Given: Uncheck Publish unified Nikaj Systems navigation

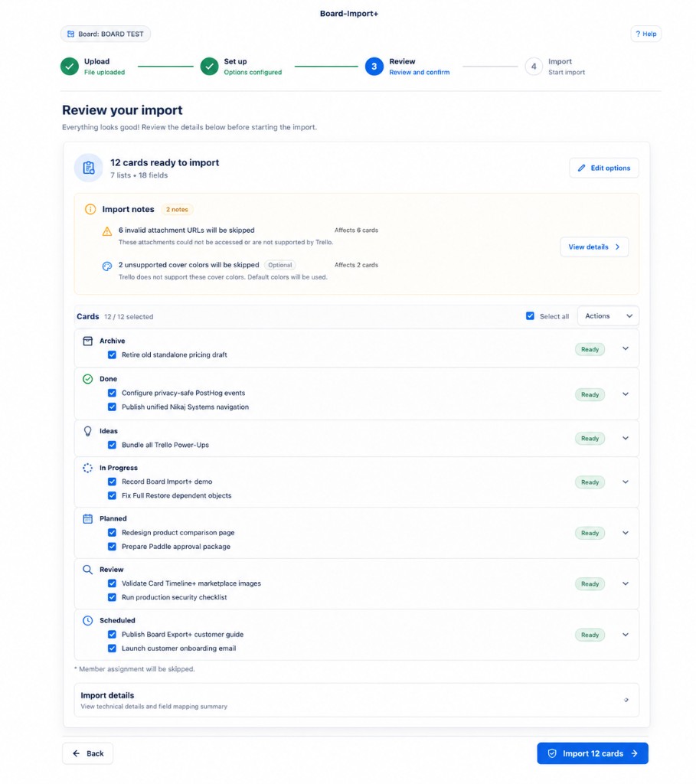Looking at the screenshot, I should pyautogui.click(x=112, y=407).
